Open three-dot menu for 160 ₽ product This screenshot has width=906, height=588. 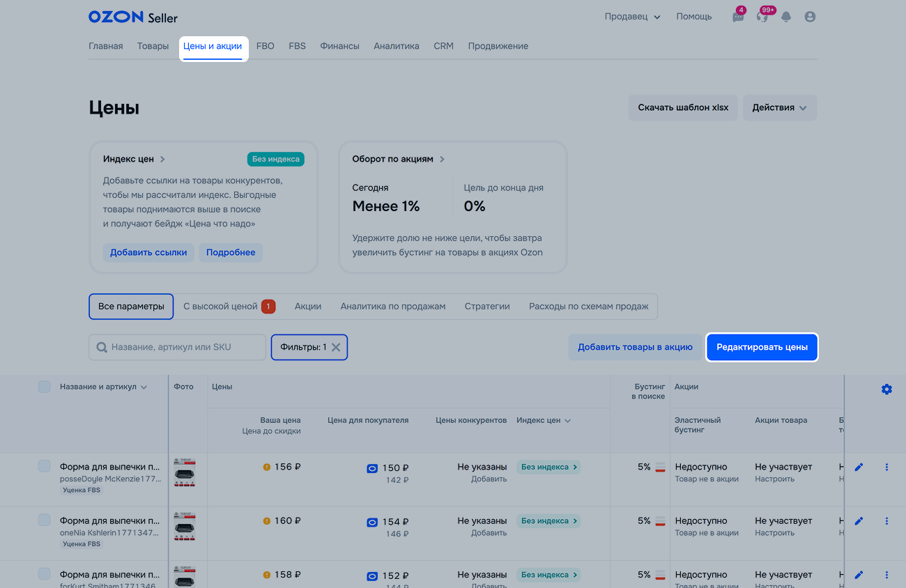pyautogui.click(x=886, y=521)
